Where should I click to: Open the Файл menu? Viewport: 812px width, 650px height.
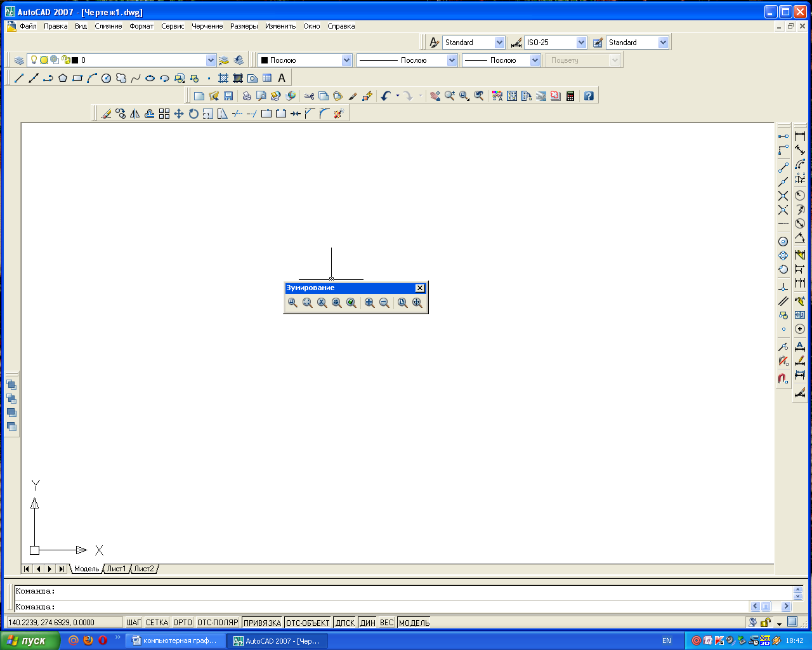(x=28, y=26)
